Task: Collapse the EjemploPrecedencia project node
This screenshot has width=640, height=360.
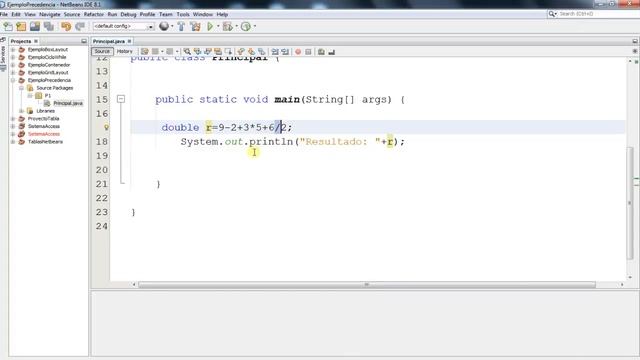Action: tap(13, 80)
